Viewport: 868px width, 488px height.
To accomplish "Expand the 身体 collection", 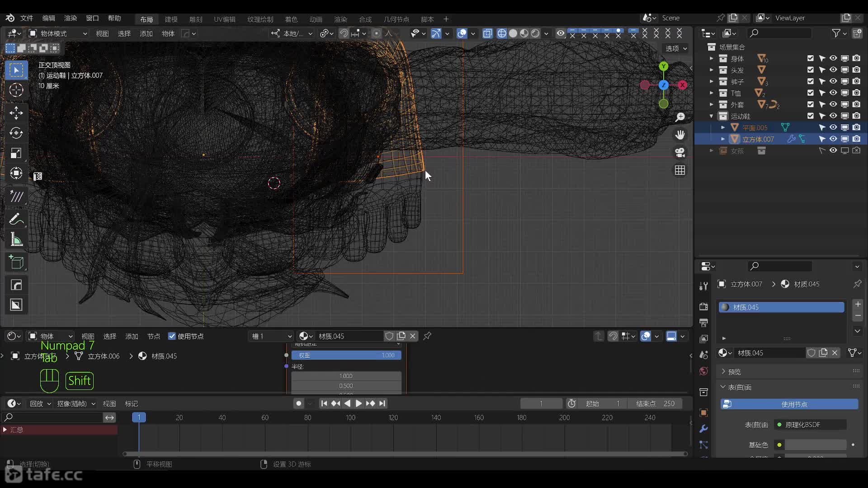I will [x=711, y=59].
